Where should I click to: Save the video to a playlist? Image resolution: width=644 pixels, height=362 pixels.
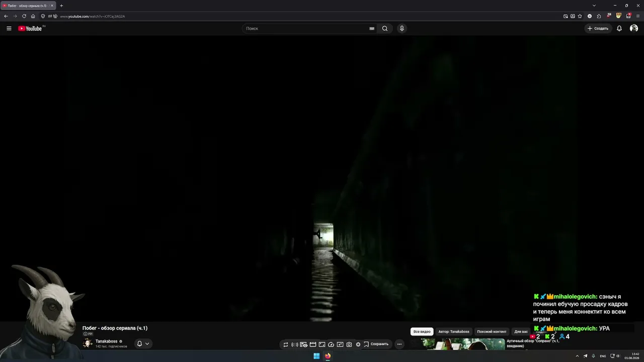tap(376, 344)
